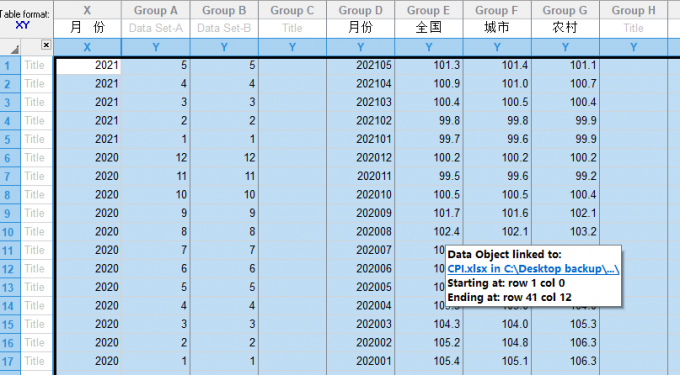Click the Title cell of row 12
This screenshot has height=375, width=680.
tap(36, 269)
